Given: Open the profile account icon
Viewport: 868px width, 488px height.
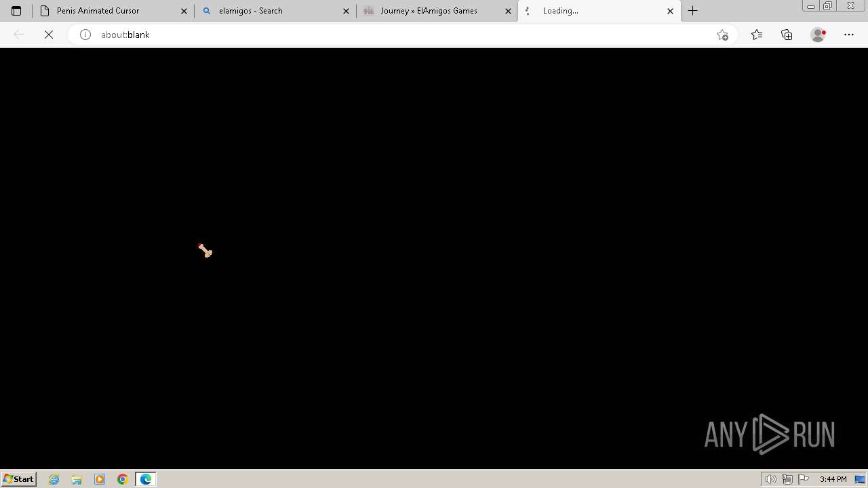Looking at the screenshot, I should click(x=818, y=35).
